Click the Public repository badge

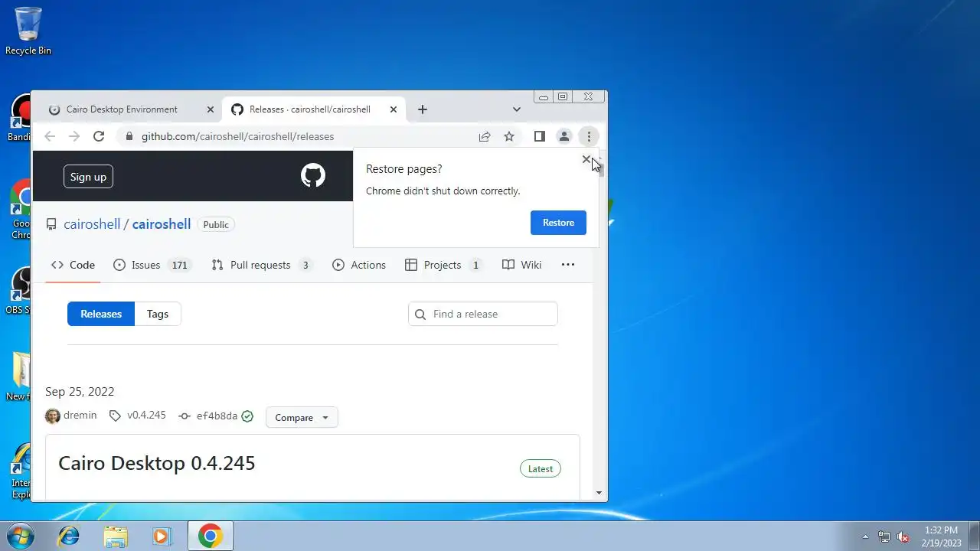(x=216, y=224)
